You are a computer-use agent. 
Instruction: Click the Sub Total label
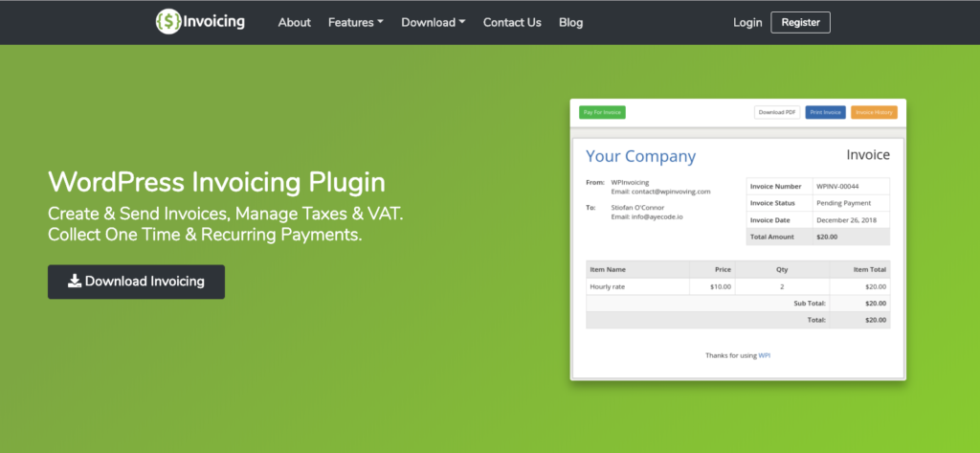click(x=810, y=304)
